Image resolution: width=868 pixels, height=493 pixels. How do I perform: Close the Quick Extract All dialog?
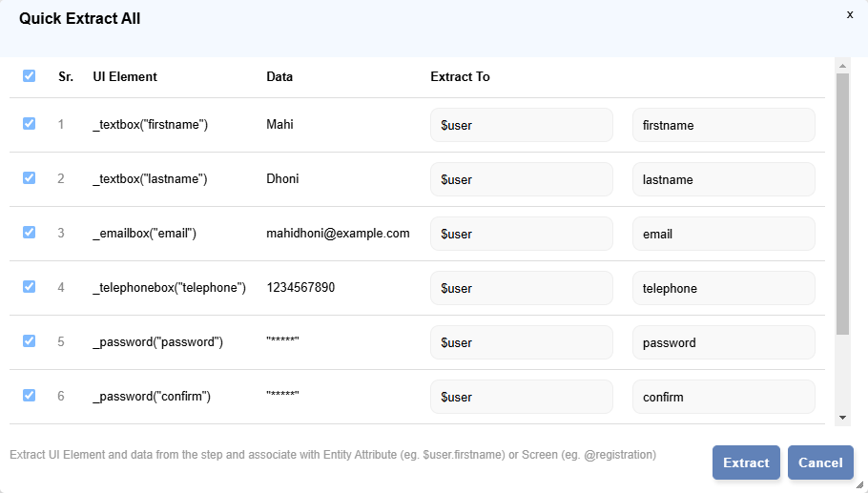[849, 14]
